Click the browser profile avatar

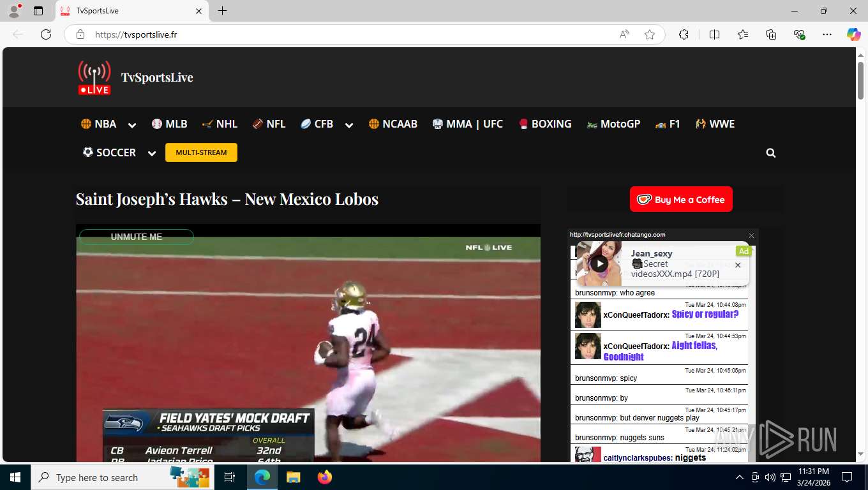pos(14,11)
